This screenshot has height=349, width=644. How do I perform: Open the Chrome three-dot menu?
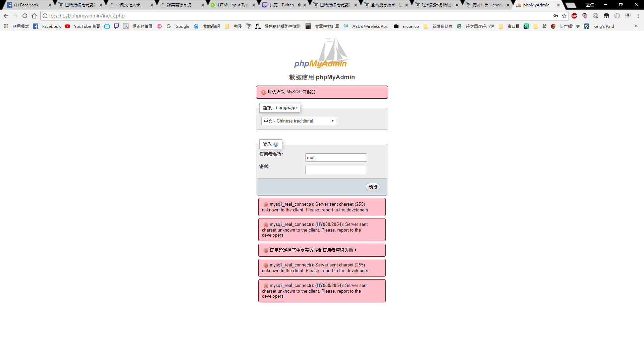pos(638,15)
